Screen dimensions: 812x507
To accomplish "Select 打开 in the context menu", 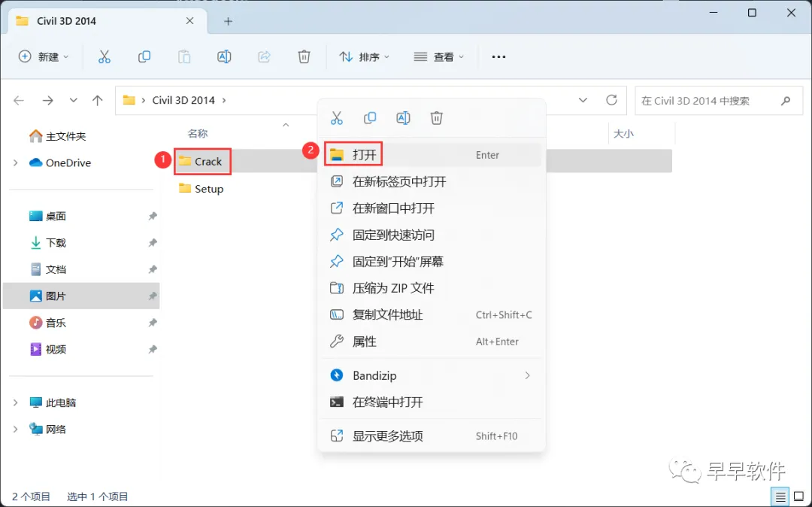I will [x=432, y=155].
